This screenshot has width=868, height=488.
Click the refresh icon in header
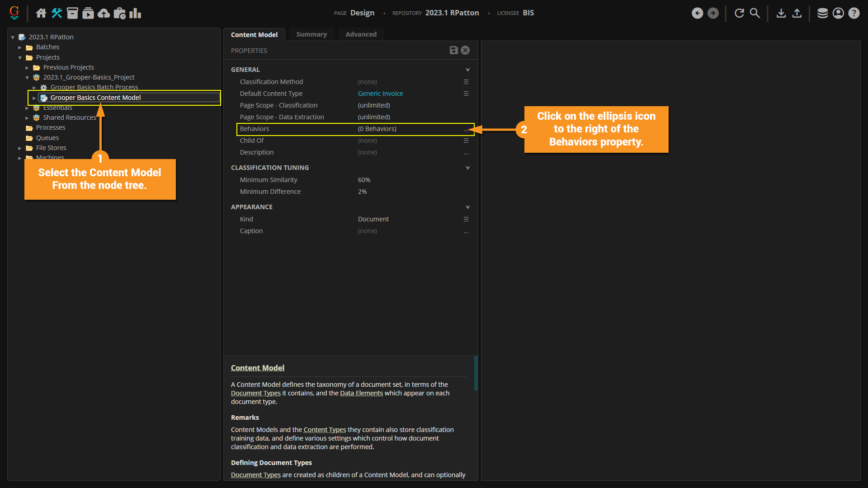pos(739,13)
